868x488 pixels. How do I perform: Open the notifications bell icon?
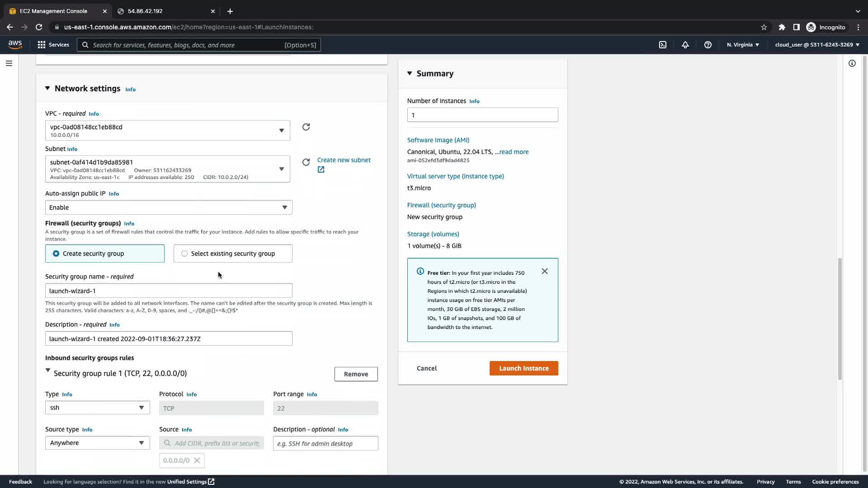685,45
